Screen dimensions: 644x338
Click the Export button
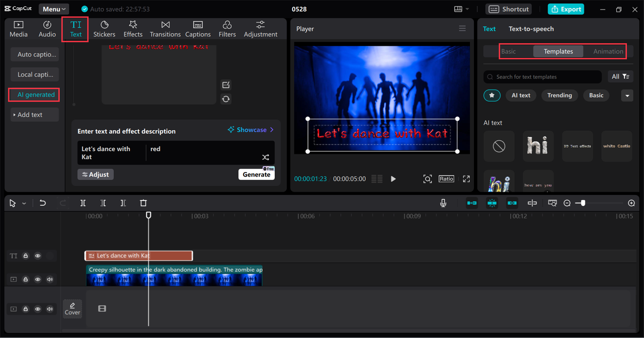click(x=566, y=9)
